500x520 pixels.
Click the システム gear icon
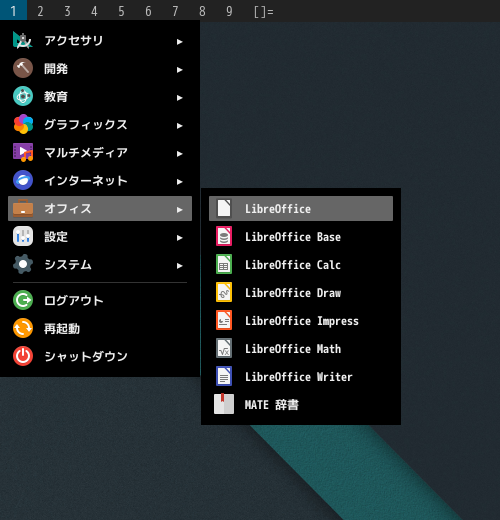tap(23, 264)
